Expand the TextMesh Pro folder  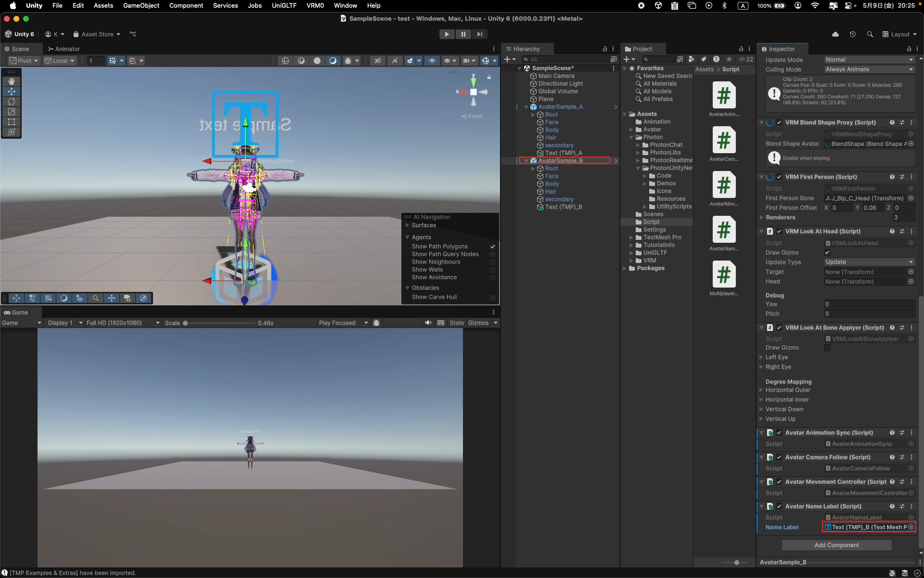pyautogui.click(x=631, y=237)
